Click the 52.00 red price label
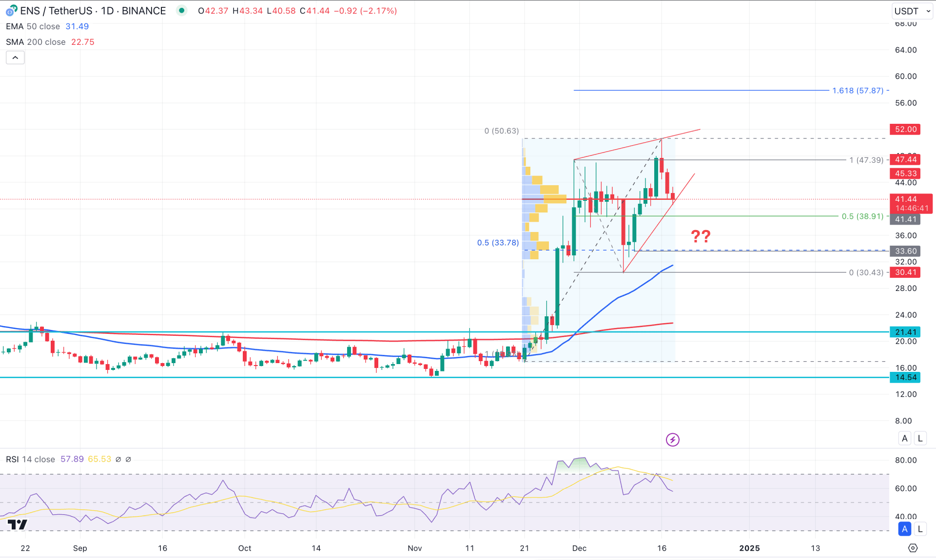Image resolution: width=936 pixels, height=560 pixels. point(905,129)
